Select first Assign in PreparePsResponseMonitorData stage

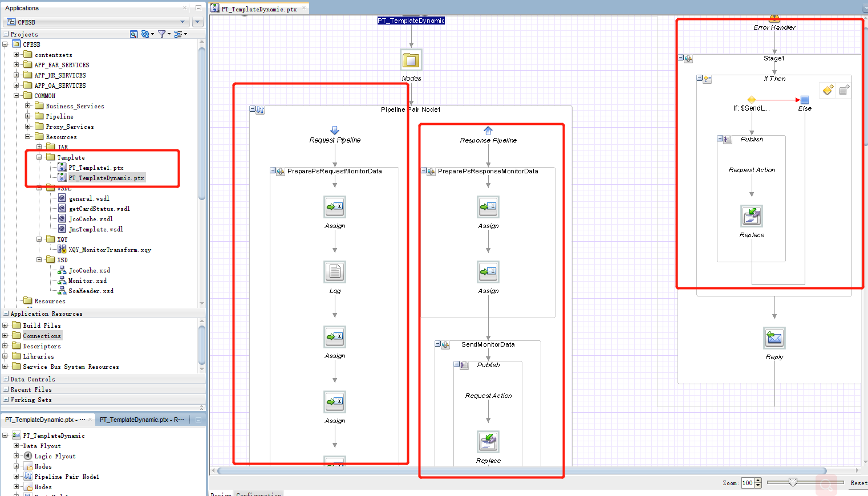pos(488,206)
